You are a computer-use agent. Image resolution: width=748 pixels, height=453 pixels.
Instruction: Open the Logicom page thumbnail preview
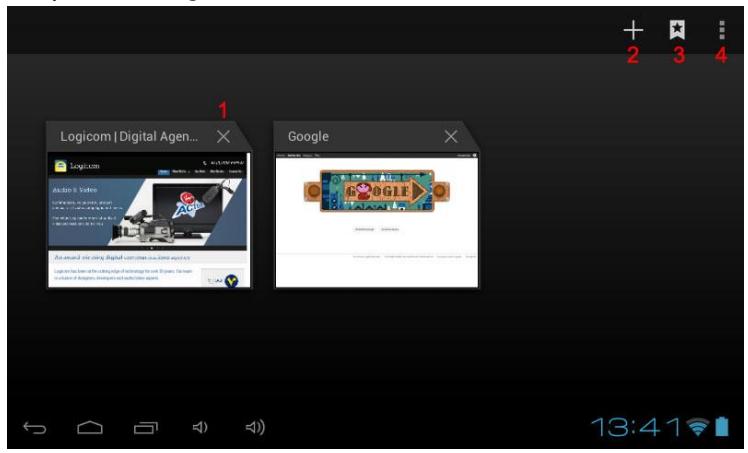point(148,220)
